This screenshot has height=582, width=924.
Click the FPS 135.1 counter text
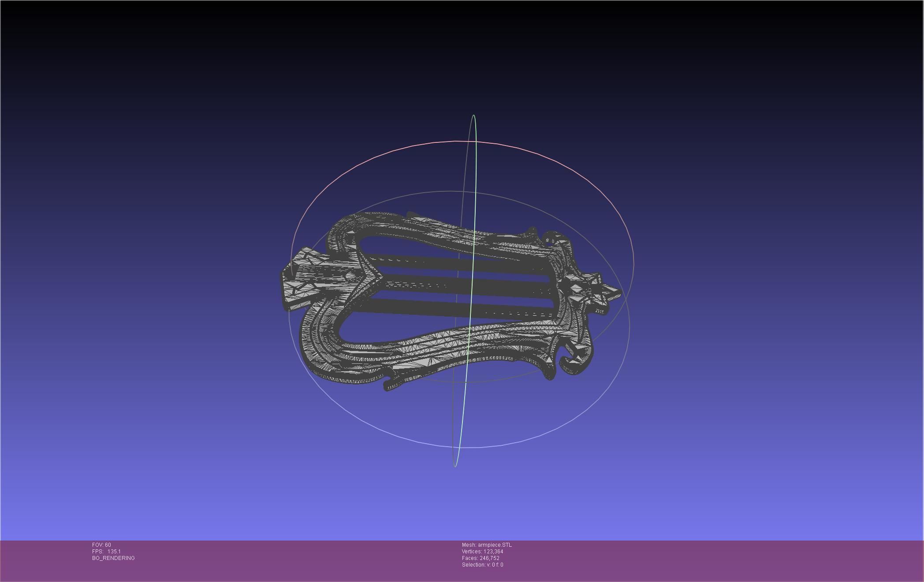click(x=106, y=552)
